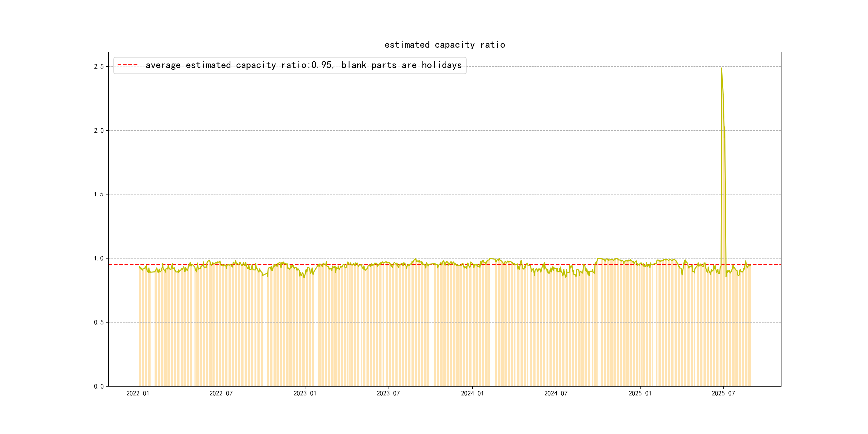This screenshot has height=434, width=868.
Task: Select the 2022-07 x-axis label
Action: pyautogui.click(x=221, y=393)
